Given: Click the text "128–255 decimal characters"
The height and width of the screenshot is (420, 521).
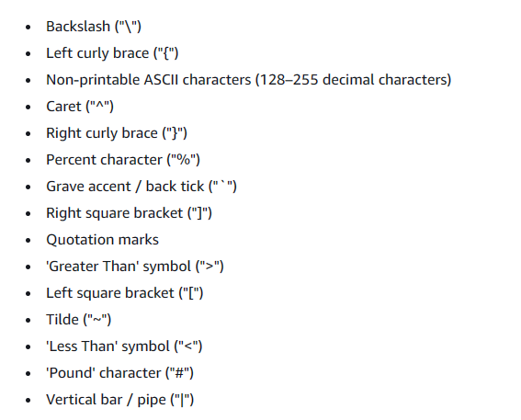Looking at the screenshot, I should pyautogui.click(x=353, y=80).
